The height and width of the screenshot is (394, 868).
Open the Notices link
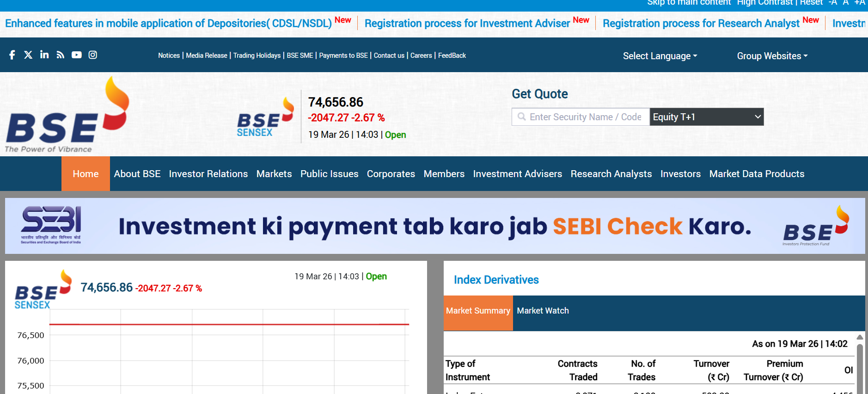[169, 55]
